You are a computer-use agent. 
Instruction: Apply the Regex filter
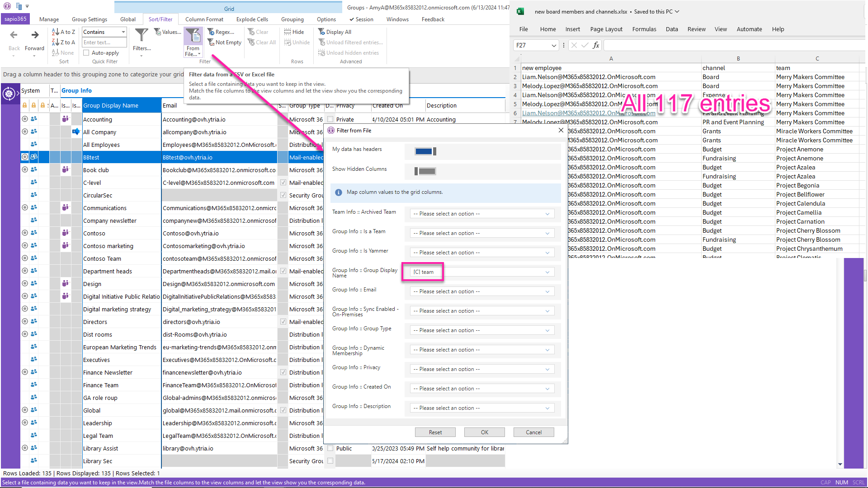[x=221, y=32]
